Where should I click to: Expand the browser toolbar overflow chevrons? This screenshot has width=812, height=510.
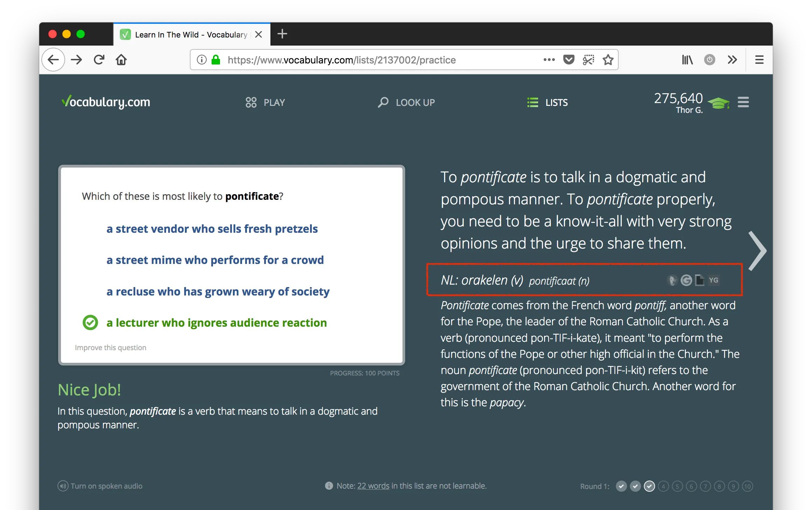tap(732, 60)
